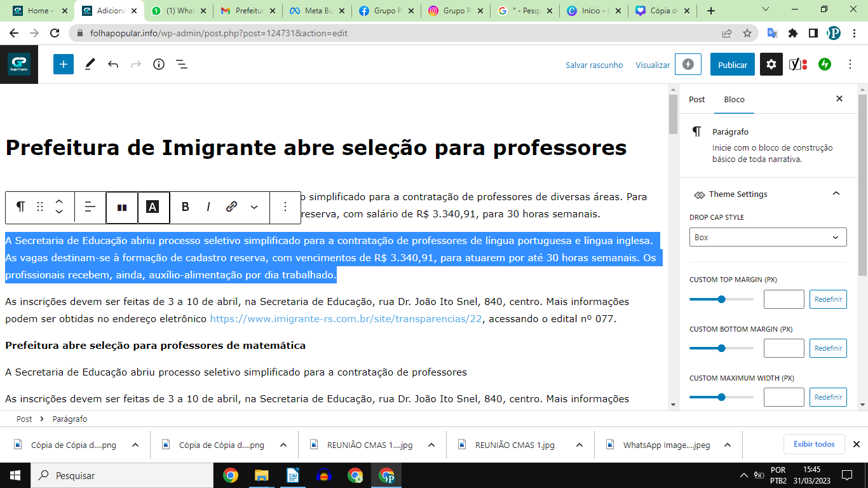Open the Jetpack green lightning icon
The width and height of the screenshot is (868, 488).
click(x=825, y=64)
